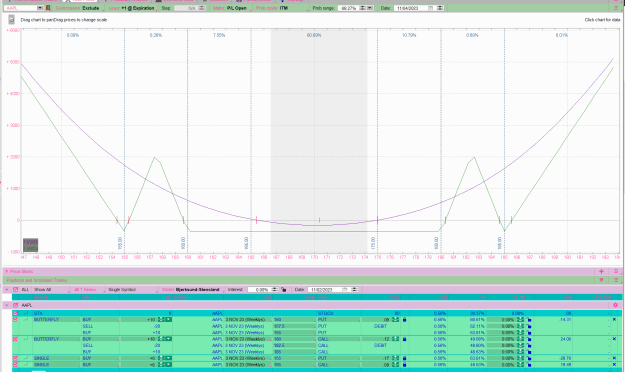The width and height of the screenshot is (625, 372).
Task: Expand the Price Slices section
Action: (6, 272)
